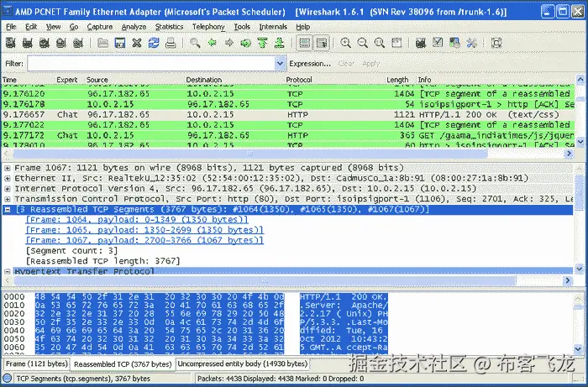Viewport: 588px width, 387px height.
Task: Open the Analyze menu
Action: tap(134, 27)
